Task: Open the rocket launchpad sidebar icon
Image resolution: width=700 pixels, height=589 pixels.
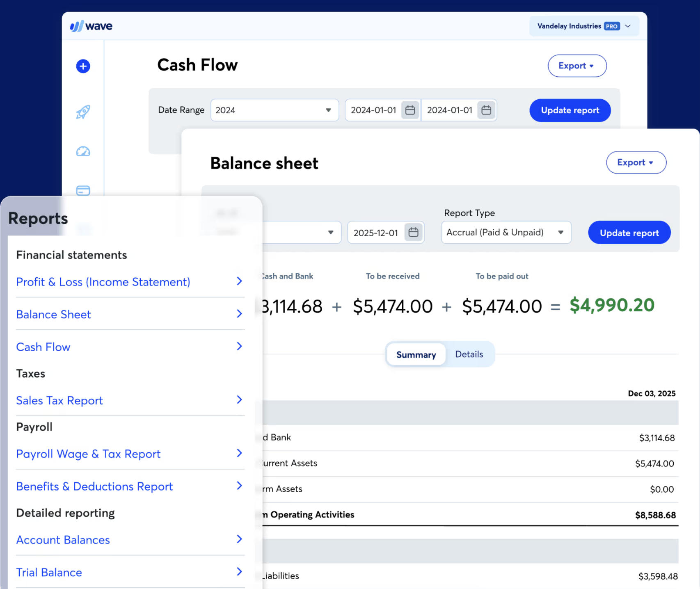Action: 83,112
